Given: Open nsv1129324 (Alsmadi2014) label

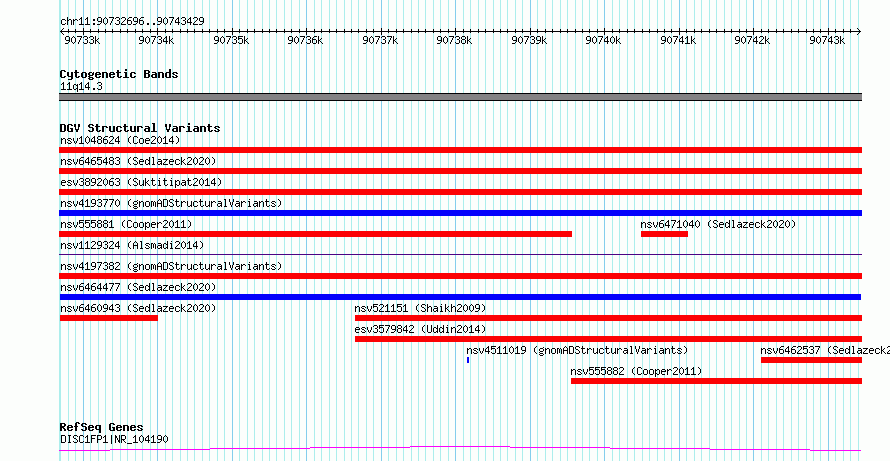Looking at the screenshot, I should tap(132, 245).
